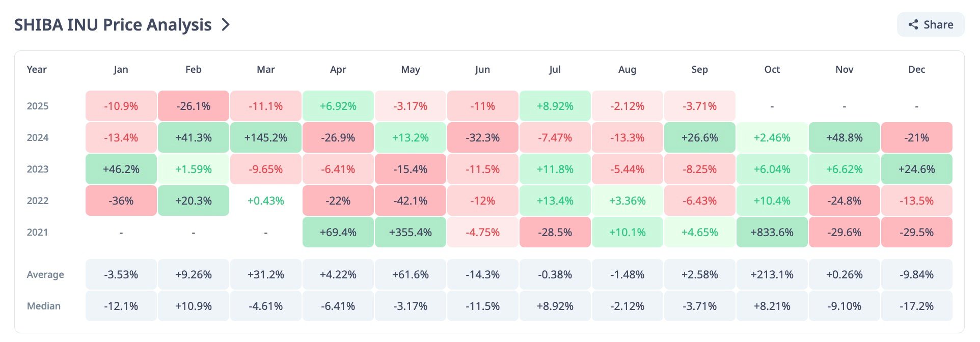Select the Dec column header
The width and height of the screenshot is (980, 342).
(916, 69)
